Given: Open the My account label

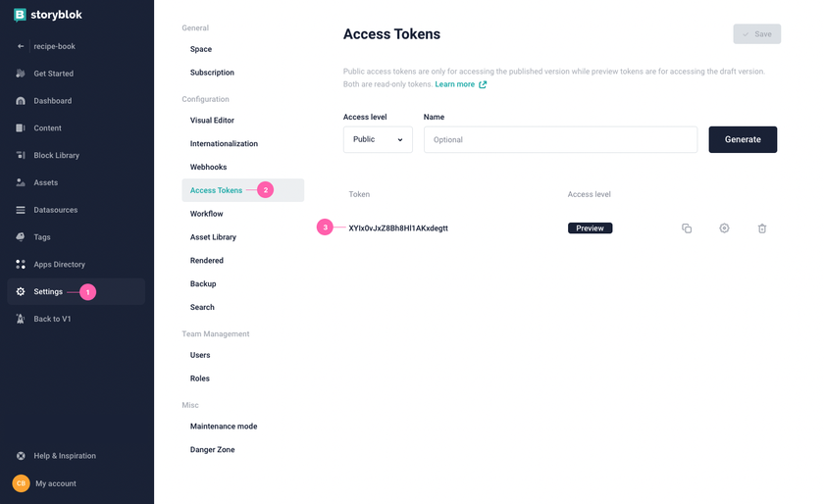Looking at the screenshot, I should click(x=56, y=483).
